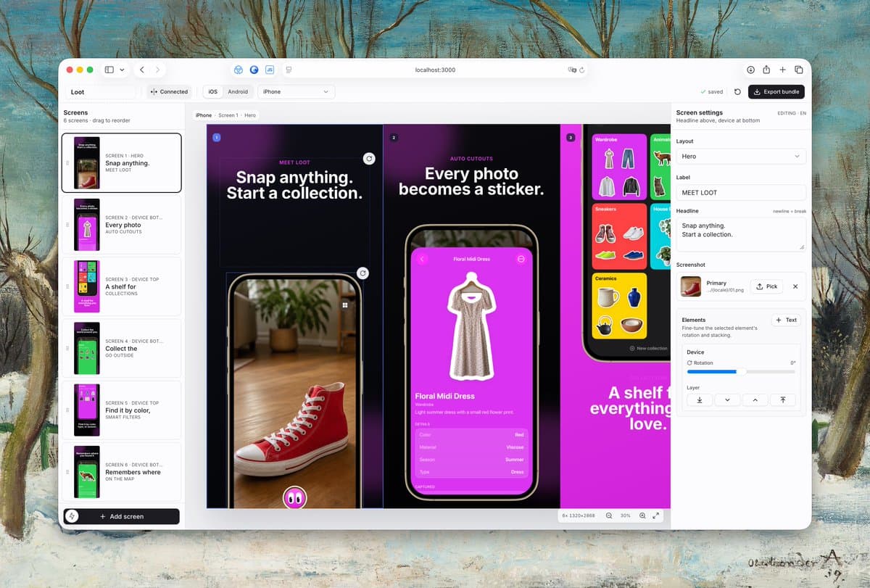Add a Text element with the + Text button

[x=786, y=320]
